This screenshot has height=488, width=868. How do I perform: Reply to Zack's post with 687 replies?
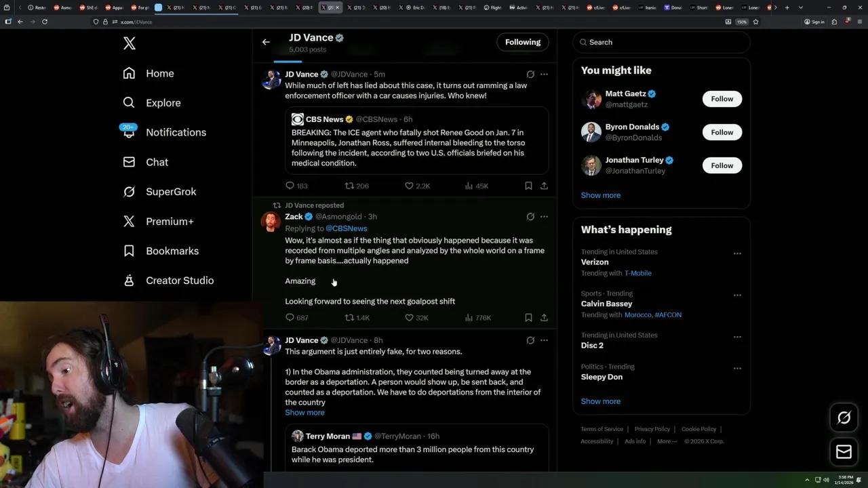coord(296,318)
